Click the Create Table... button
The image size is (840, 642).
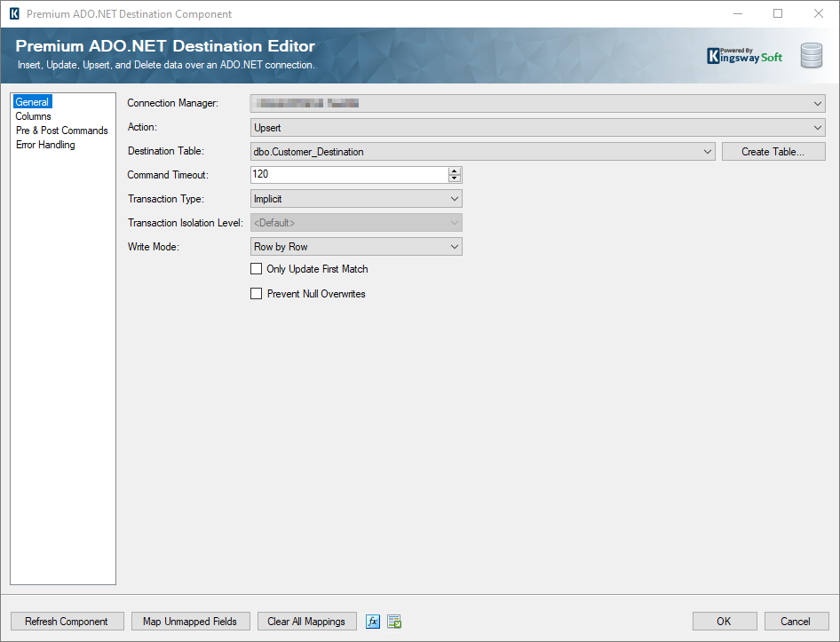tap(773, 152)
